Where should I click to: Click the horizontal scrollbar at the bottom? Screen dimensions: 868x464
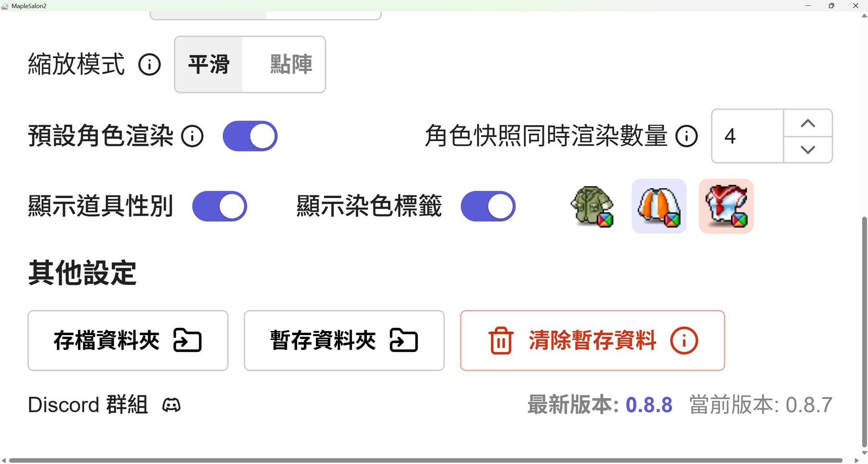coord(425,460)
